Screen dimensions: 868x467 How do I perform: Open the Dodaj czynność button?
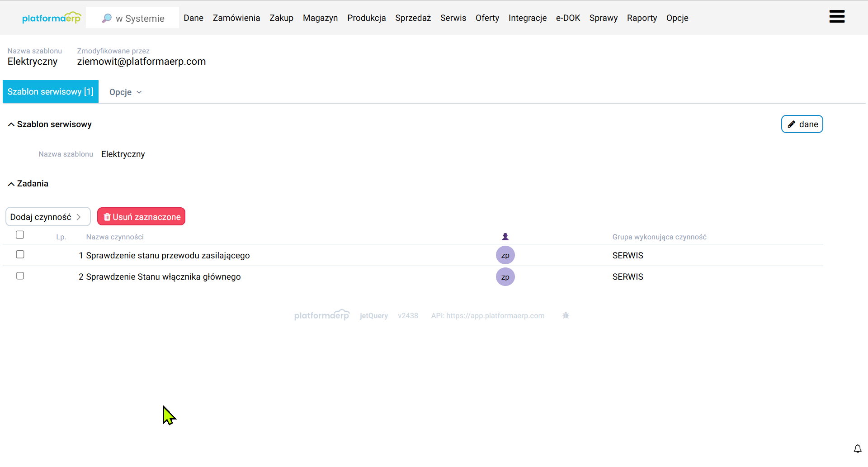pyautogui.click(x=47, y=217)
